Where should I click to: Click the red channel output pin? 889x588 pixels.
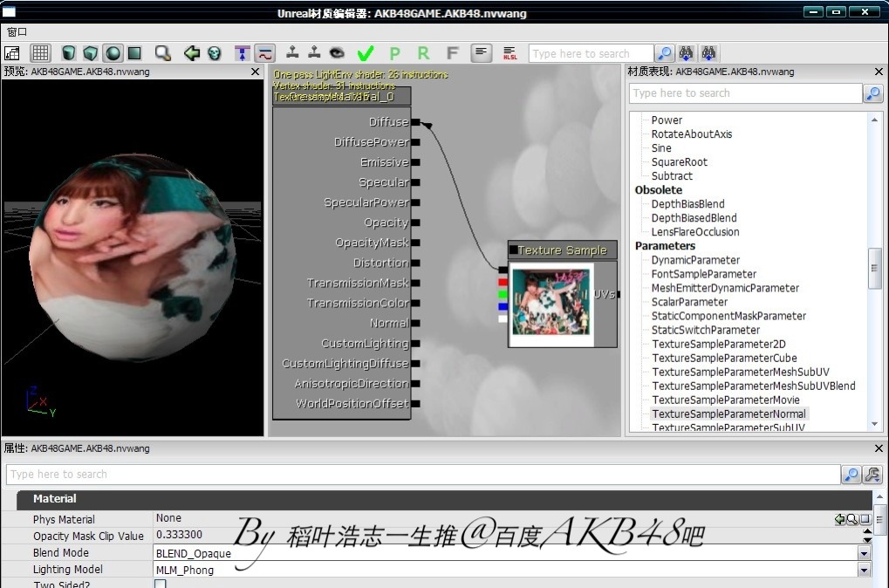tap(503, 282)
